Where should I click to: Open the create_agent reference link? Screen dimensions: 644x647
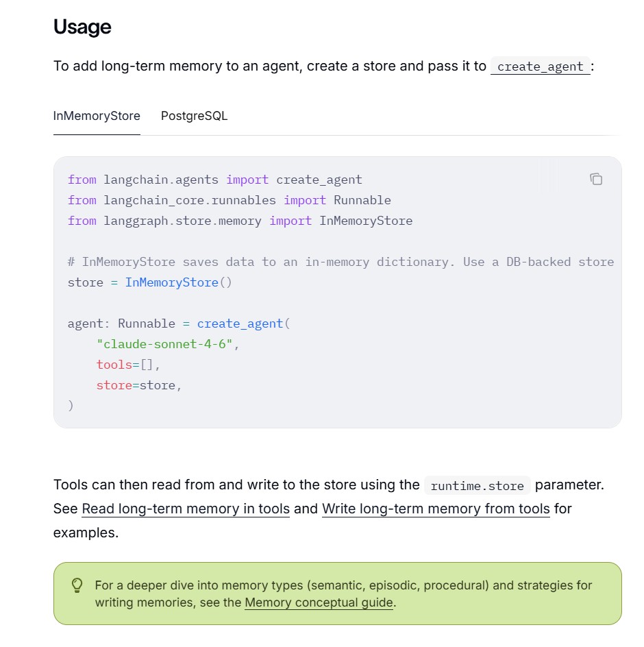tap(541, 66)
